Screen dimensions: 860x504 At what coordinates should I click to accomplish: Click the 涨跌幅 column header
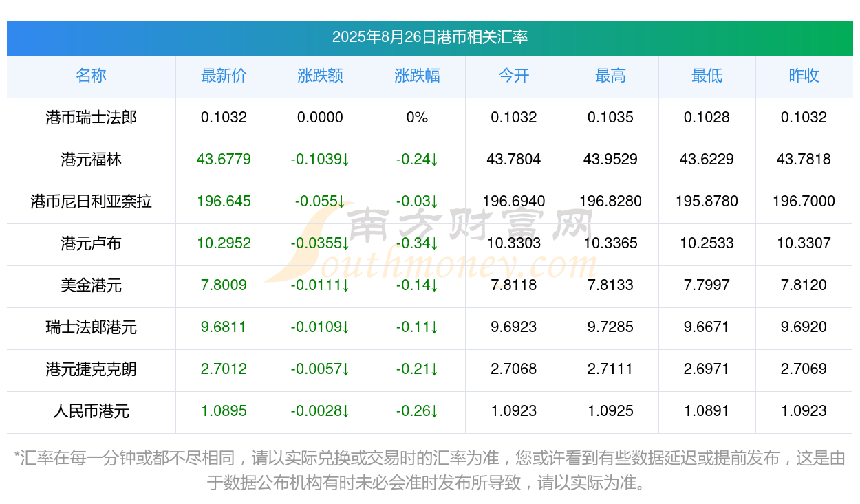417,76
